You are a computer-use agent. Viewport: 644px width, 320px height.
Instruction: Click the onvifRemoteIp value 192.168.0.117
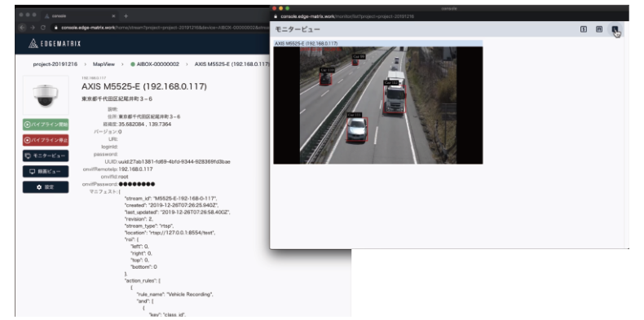(136, 169)
